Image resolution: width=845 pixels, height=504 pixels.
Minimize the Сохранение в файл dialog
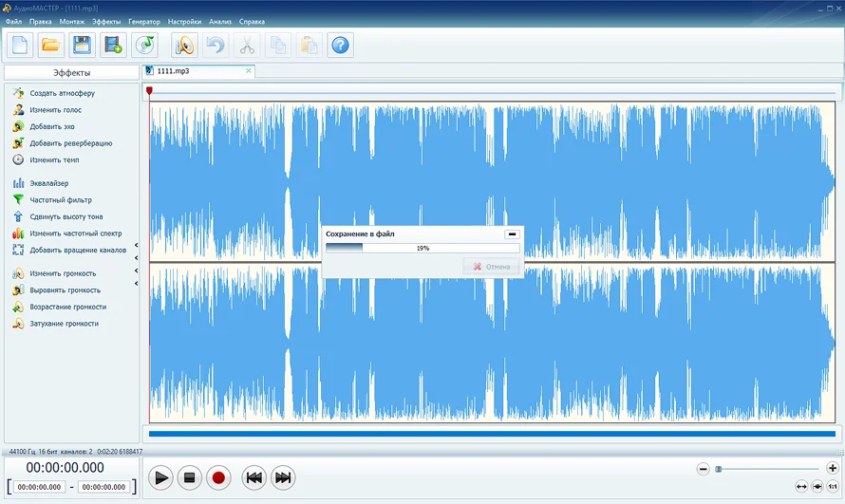point(512,234)
